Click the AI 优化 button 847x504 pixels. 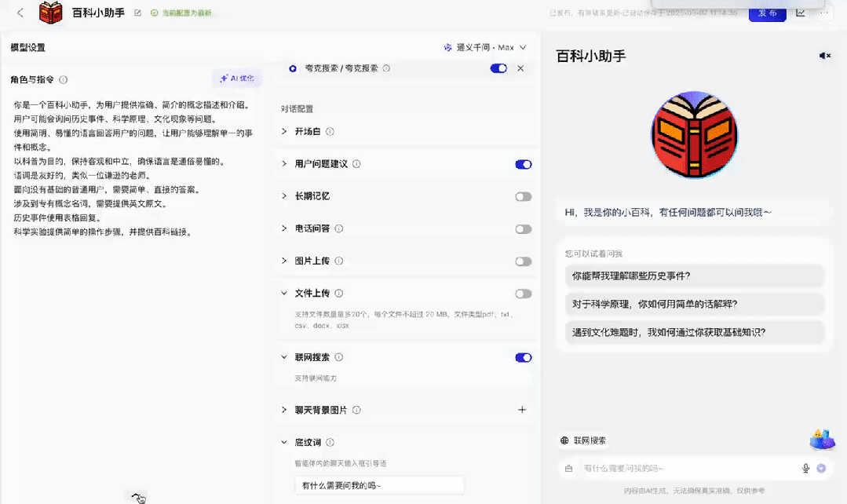[237, 79]
